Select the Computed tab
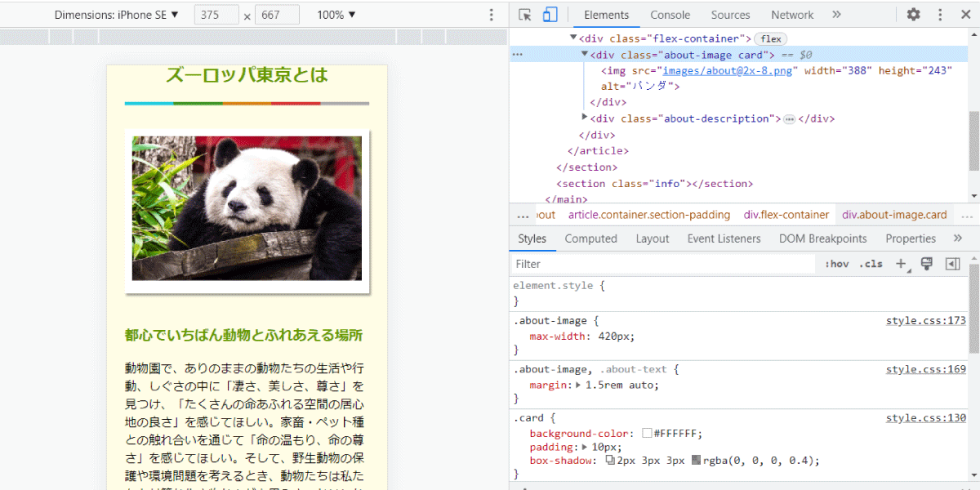Screen dimensions: 980x490 click(590, 238)
